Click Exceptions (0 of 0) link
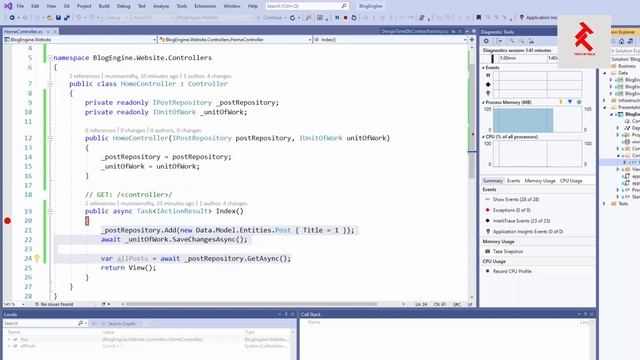640x360 pixels. [511, 210]
